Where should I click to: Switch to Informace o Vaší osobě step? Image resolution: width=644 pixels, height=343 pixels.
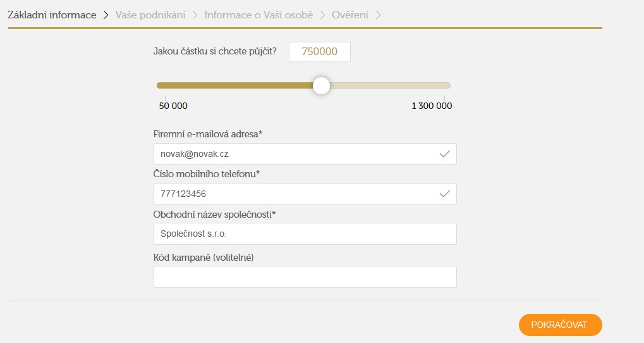point(258,15)
